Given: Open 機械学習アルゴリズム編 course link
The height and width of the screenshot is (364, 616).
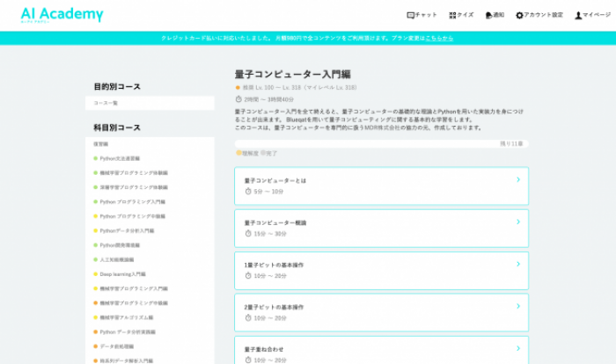Looking at the screenshot, I should pyautogui.click(x=126, y=317).
